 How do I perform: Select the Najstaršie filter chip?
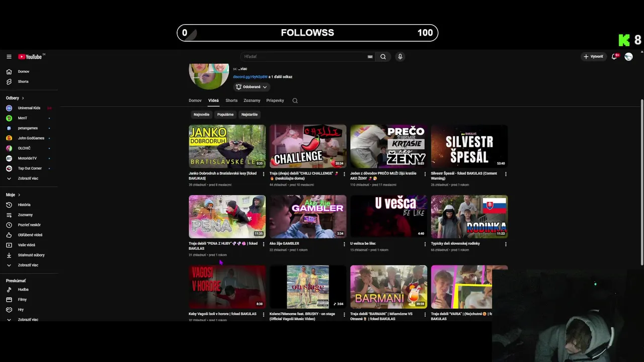[250, 115]
